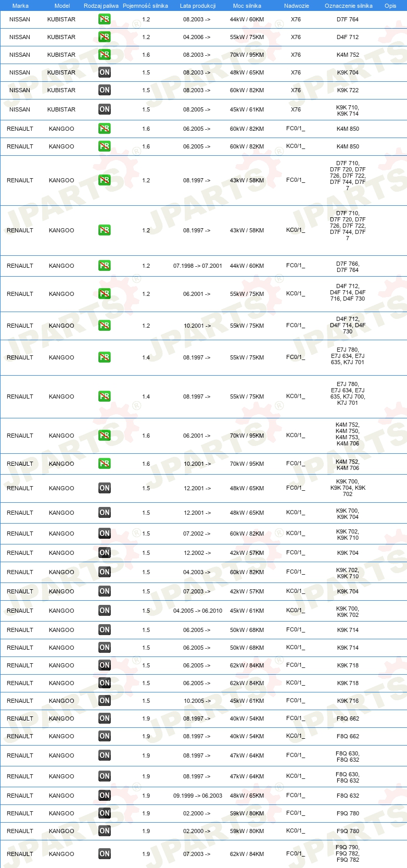The image size is (407, 868).
Task: Click the Nadwozie column header
Action: pos(297,6)
